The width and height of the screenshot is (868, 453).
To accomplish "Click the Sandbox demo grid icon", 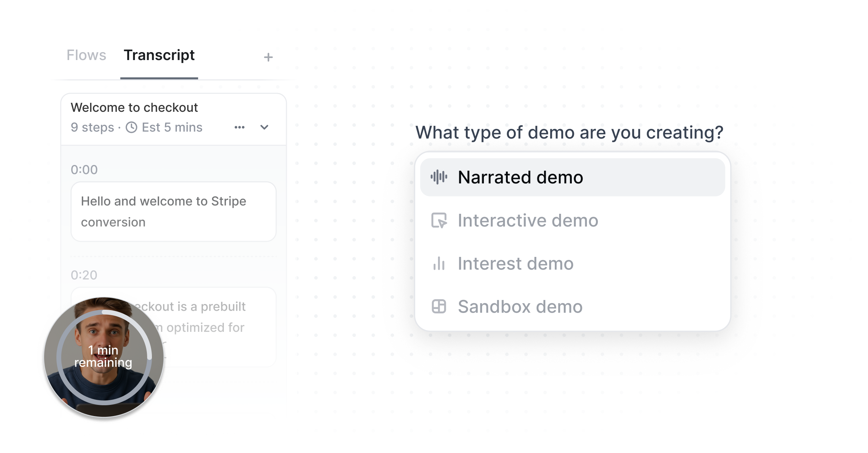I will tap(439, 306).
